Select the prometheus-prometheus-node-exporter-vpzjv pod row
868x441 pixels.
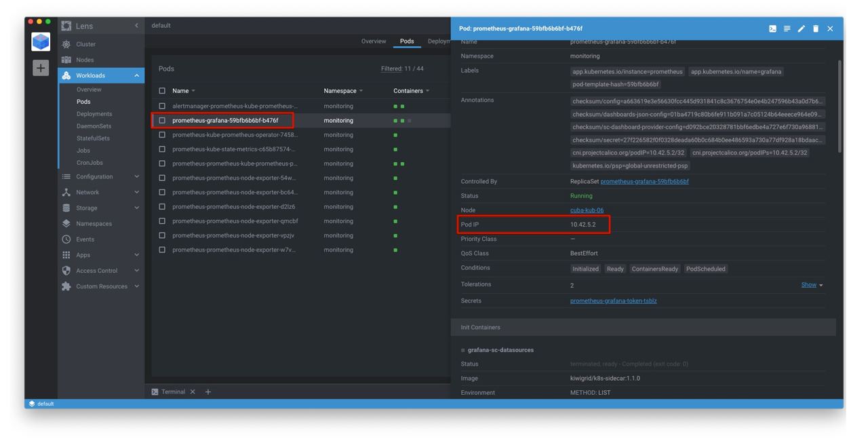pos(301,235)
